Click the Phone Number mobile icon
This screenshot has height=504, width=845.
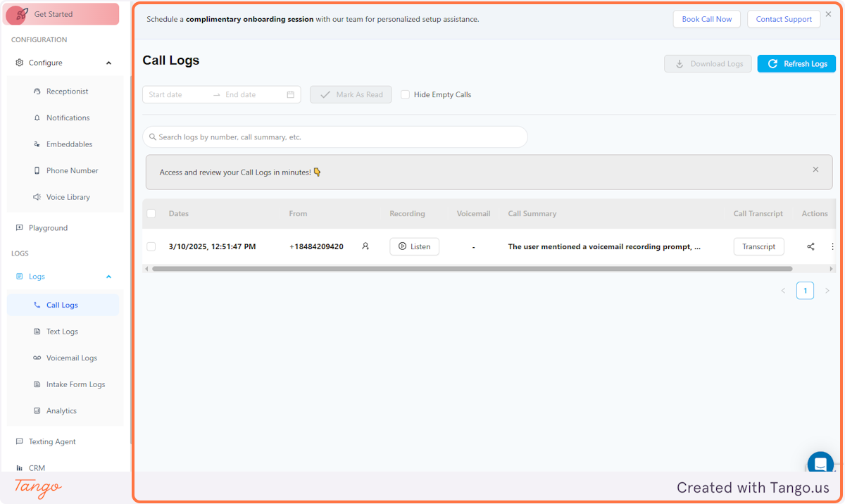pyautogui.click(x=37, y=170)
